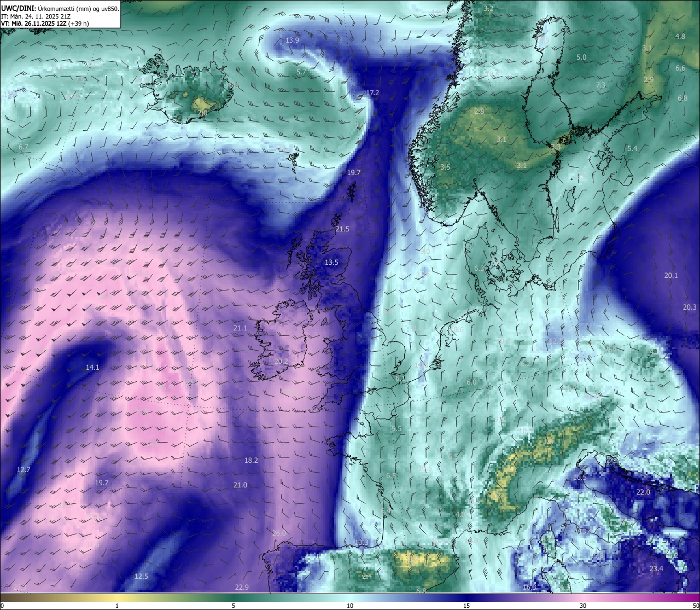Click the IT Mán. 24. 11. 2025 21Z line

click(35, 16)
